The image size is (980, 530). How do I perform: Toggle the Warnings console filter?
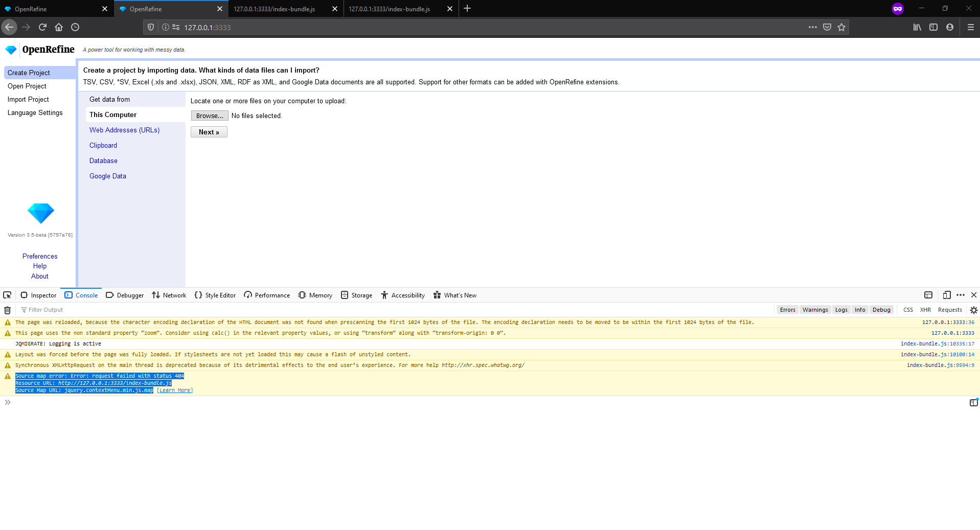[x=815, y=310]
